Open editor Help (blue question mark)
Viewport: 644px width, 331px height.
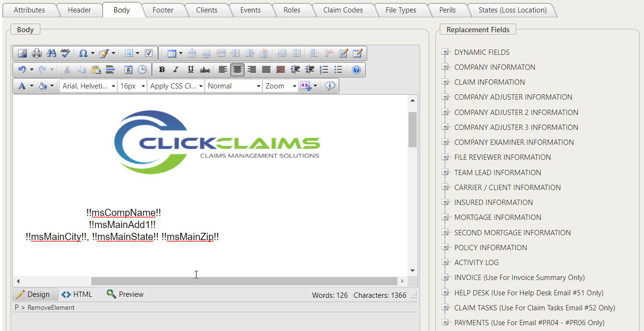pyautogui.click(x=356, y=70)
